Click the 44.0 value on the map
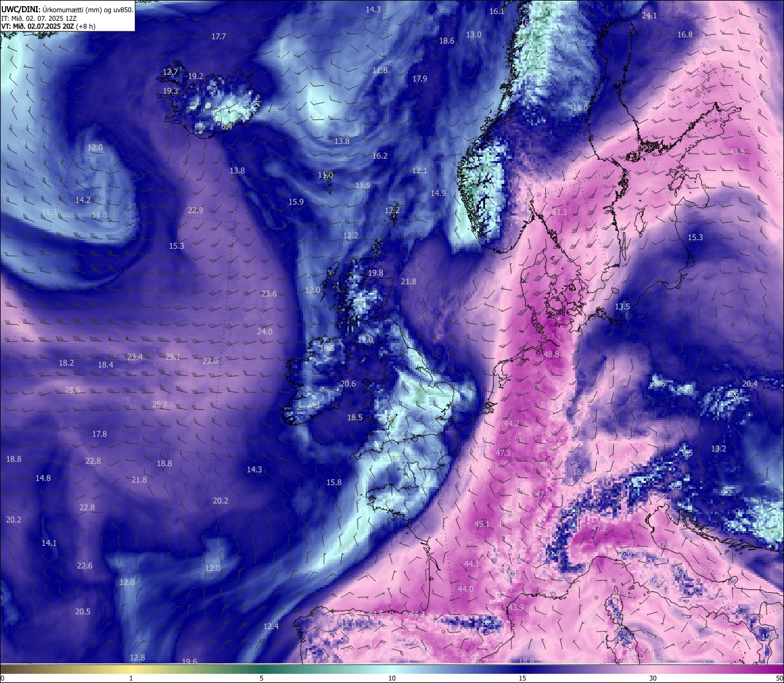The width and height of the screenshot is (784, 683). (x=466, y=589)
